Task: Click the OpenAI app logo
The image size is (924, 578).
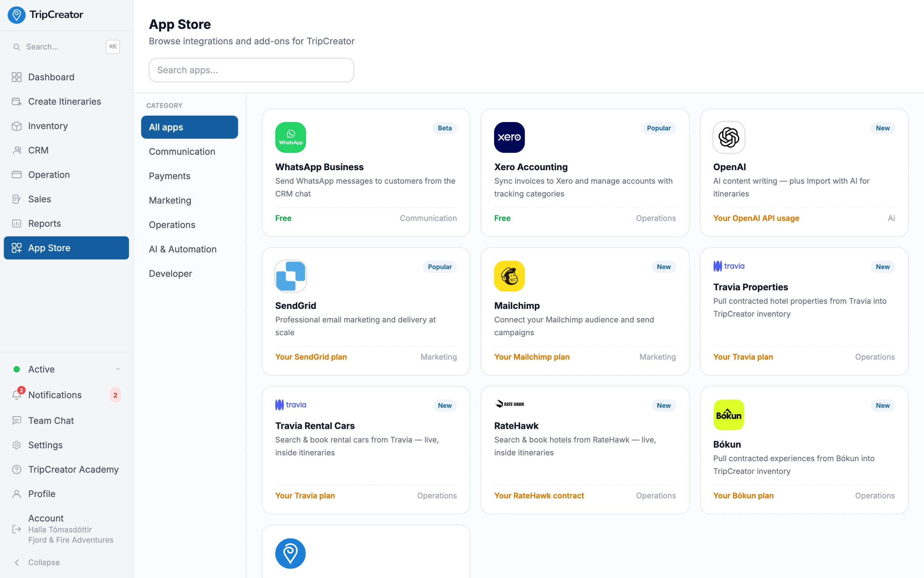Action: point(728,137)
